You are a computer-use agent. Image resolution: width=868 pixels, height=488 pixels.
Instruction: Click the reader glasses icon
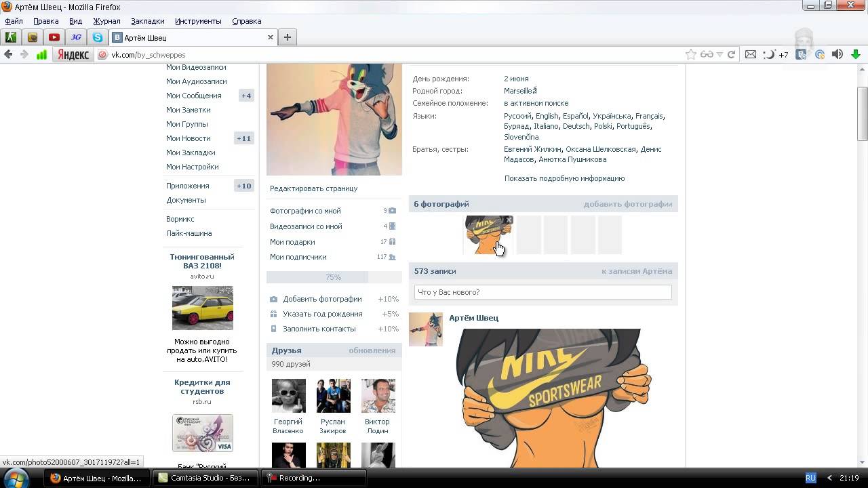pos(707,55)
